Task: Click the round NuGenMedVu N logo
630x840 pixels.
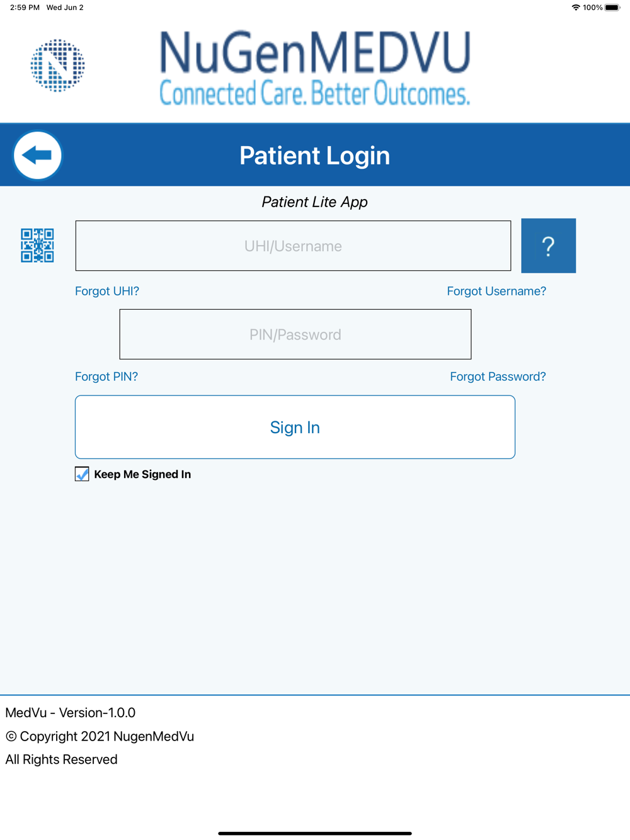Action: (57, 65)
